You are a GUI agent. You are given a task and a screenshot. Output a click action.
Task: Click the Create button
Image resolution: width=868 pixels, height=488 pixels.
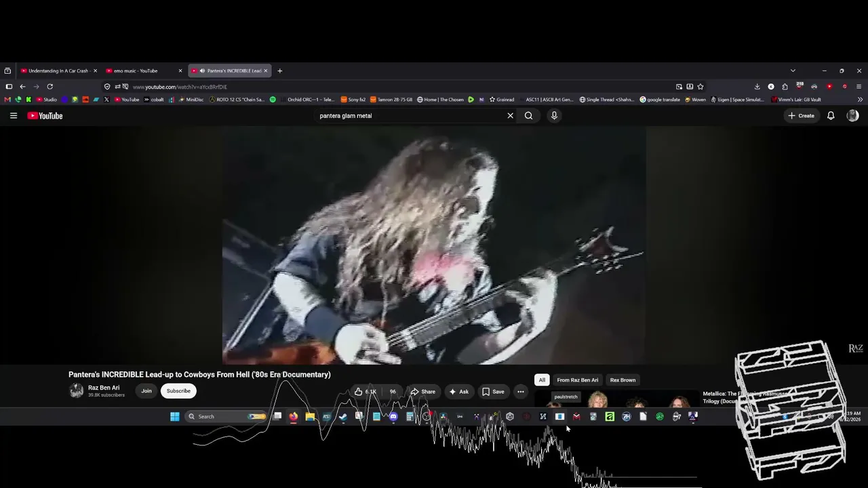click(x=801, y=116)
